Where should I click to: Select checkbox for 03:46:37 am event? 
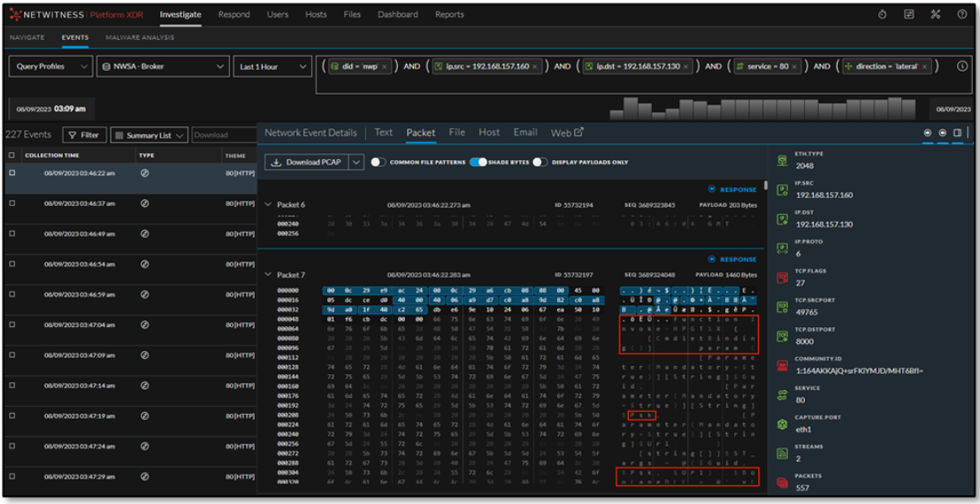[x=11, y=203]
